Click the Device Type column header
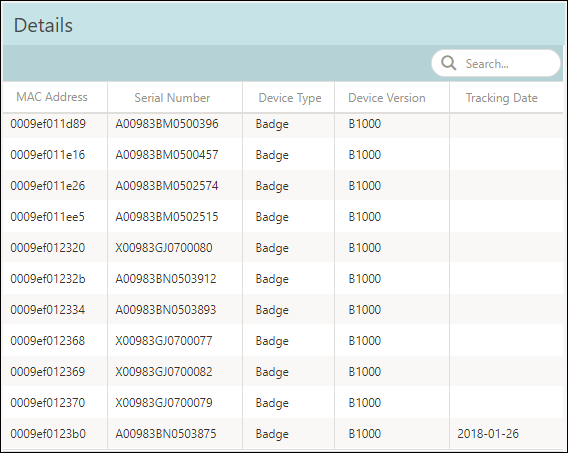Viewport: 568px width, 453px height. 290,98
